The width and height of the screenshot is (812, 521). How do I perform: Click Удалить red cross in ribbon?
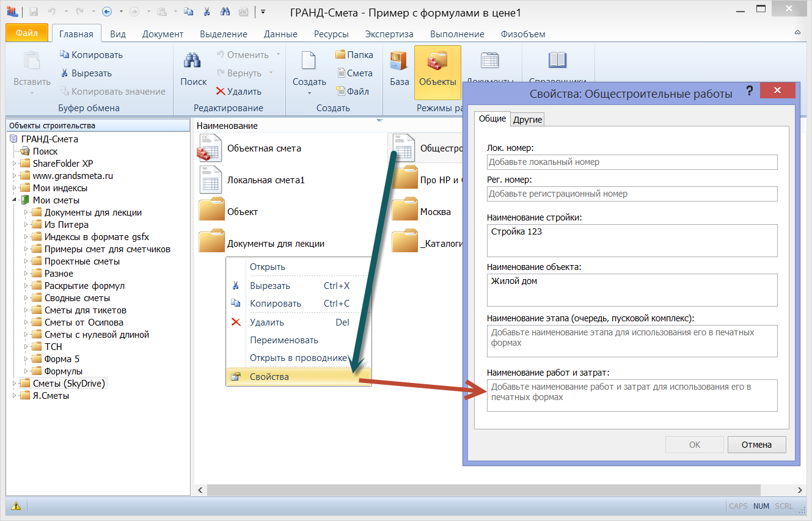(x=221, y=92)
